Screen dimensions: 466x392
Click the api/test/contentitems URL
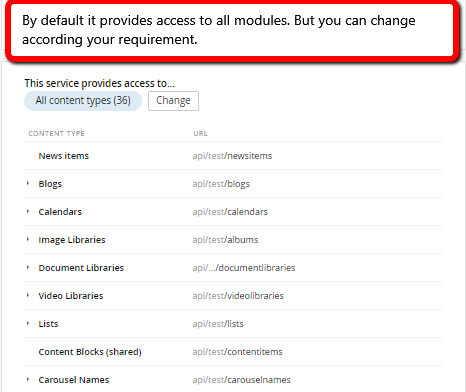point(237,352)
